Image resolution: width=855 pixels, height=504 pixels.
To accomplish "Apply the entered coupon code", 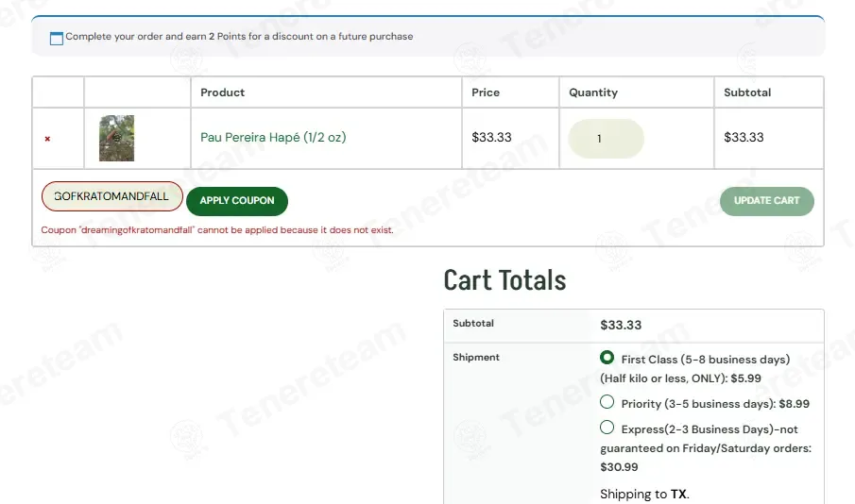I will click(236, 201).
